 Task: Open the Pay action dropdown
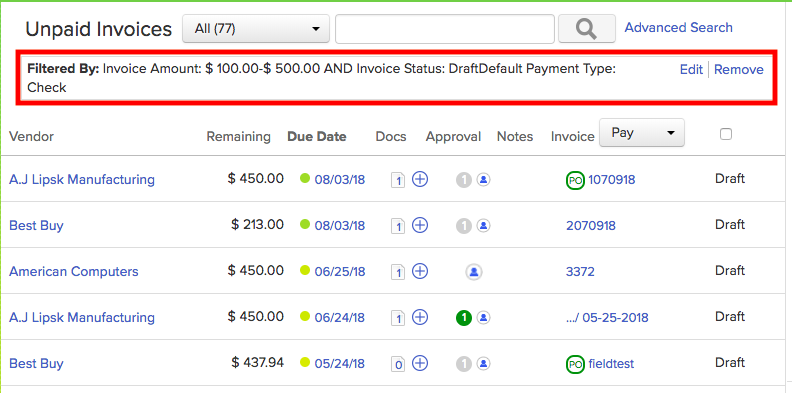(x=641, y=133)
